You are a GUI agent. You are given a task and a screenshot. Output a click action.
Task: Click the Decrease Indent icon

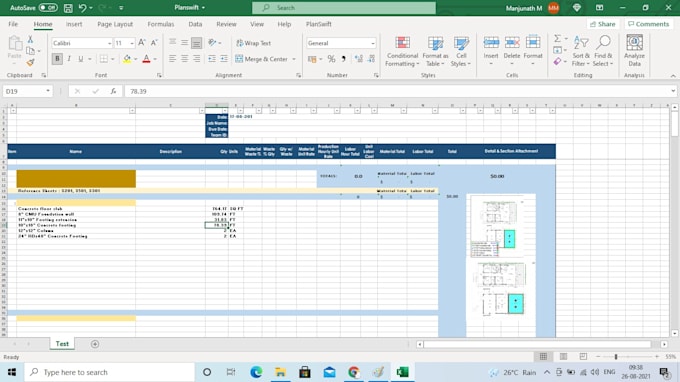pos(212,59)
